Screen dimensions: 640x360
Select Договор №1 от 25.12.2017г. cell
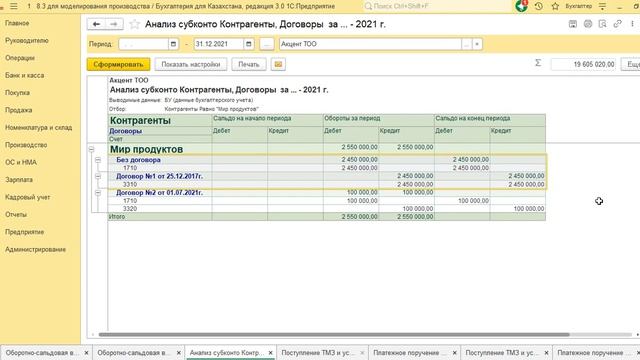click(x=160, y=176)
